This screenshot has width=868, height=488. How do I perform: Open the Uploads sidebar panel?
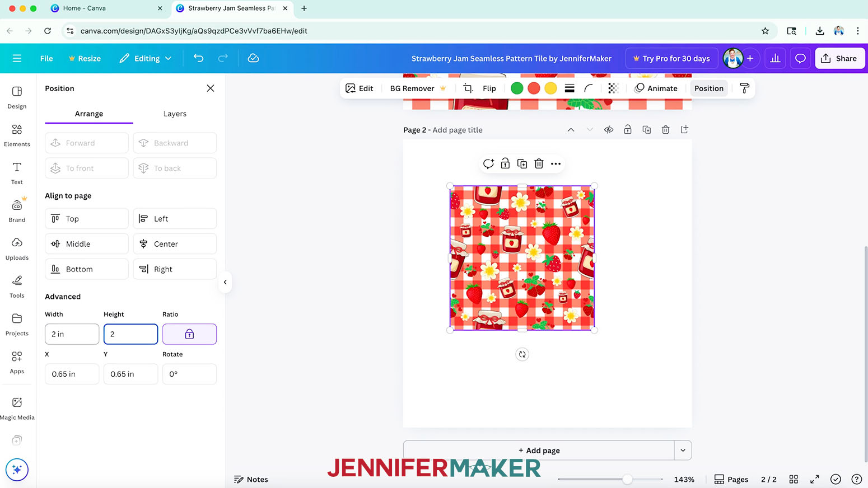click(17, 249)
